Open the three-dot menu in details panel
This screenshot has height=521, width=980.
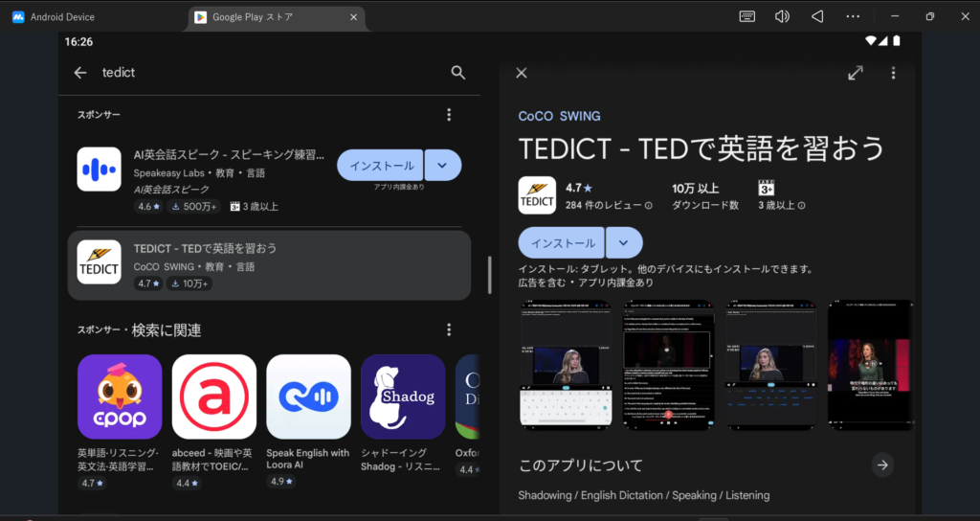[893, 73]
